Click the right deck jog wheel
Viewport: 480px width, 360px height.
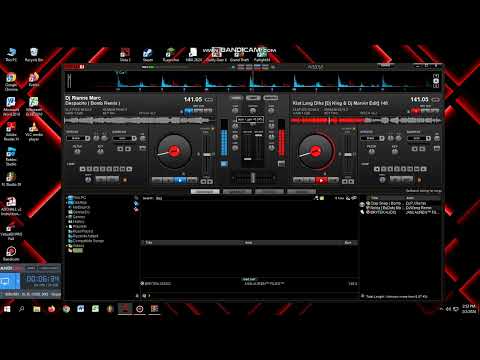[x=315, y=152]
